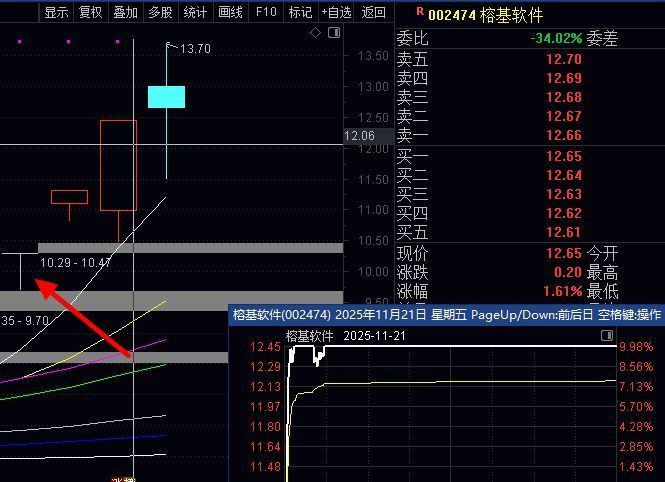This screenshot has width=665, height=482.
Task: Click the 返回 back button
Action: (x=373, y=12)
